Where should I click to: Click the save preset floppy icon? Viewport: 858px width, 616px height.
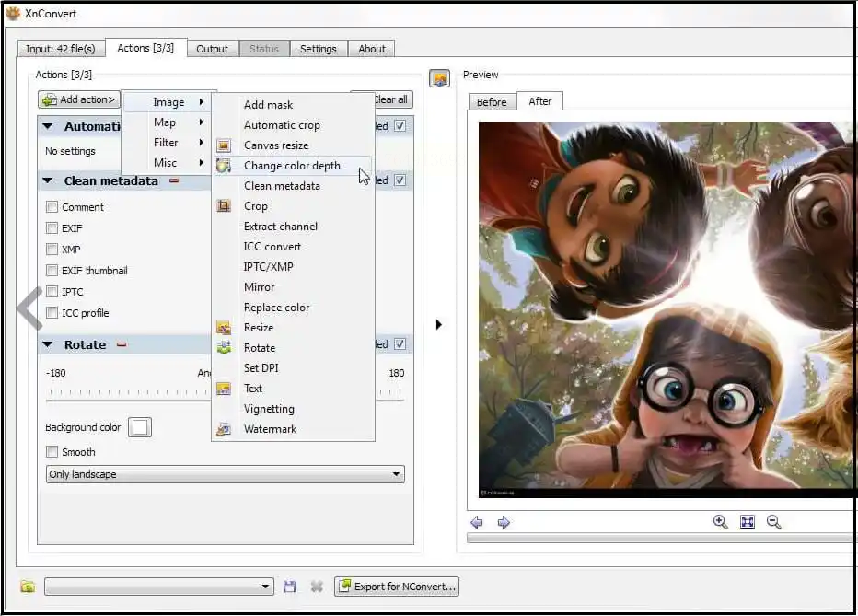[x=290, y=587]
